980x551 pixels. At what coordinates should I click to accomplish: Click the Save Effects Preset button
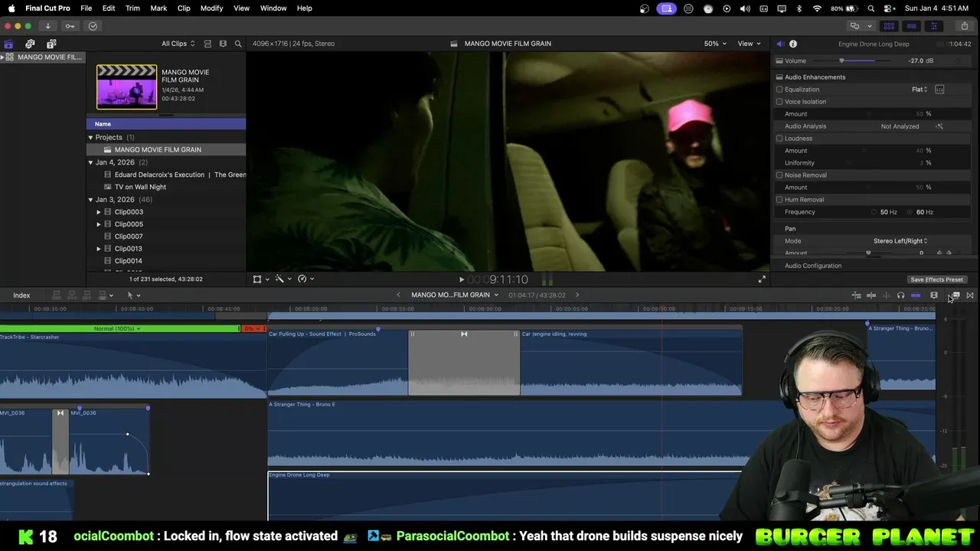coord(936,279)
